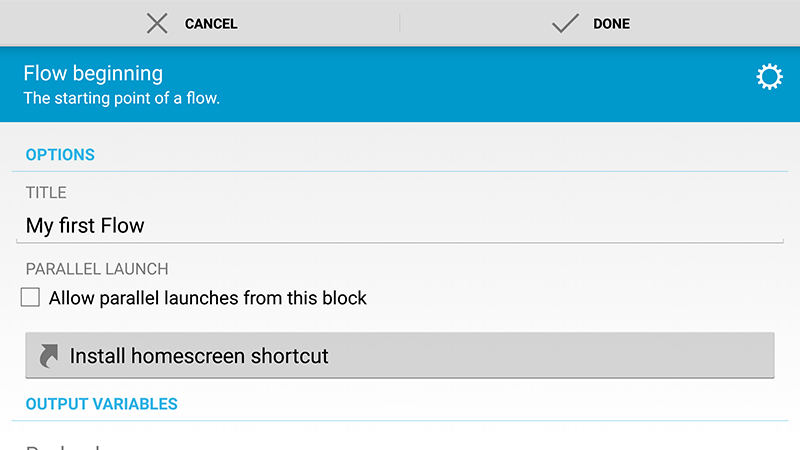This screenshot has height=450, width=800.
Task: Click the checkmark icon beside Done
Action: (565, 23)
